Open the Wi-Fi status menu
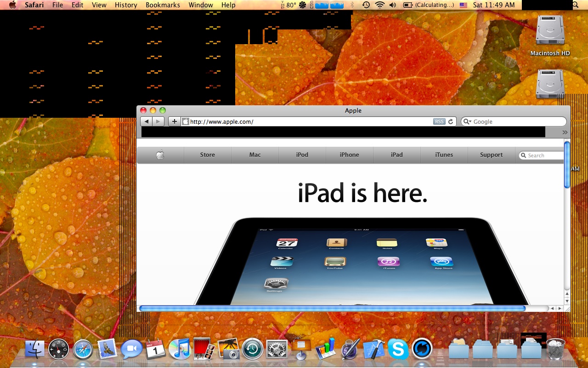The height and width of the screenshot is (368, 588). coord(379,5)
